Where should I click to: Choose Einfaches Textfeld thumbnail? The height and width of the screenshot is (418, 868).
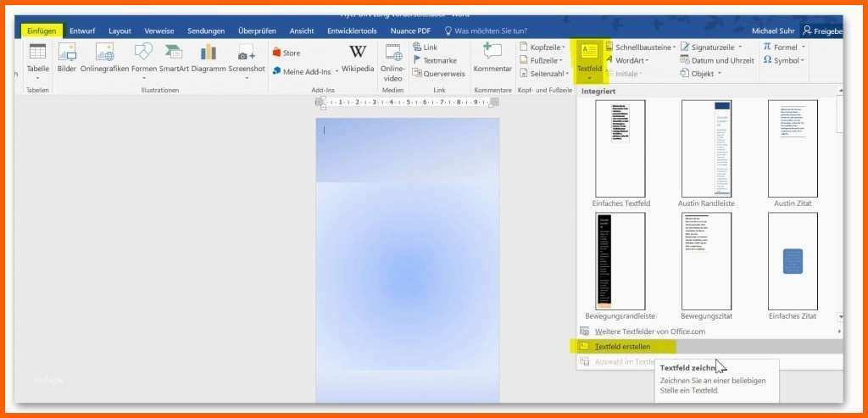point(620,148)
